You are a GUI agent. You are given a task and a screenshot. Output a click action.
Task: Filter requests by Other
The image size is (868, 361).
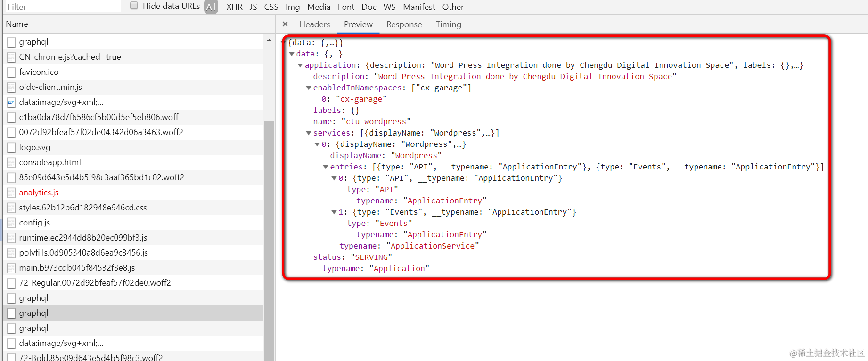(x=453, y=7)
